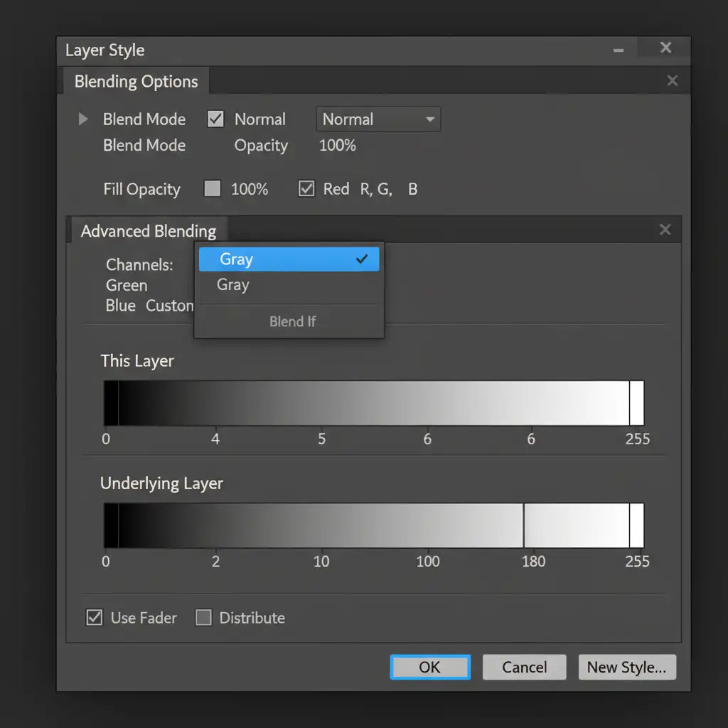Disable the Red channel checkbox

click(x=306, y=189)
